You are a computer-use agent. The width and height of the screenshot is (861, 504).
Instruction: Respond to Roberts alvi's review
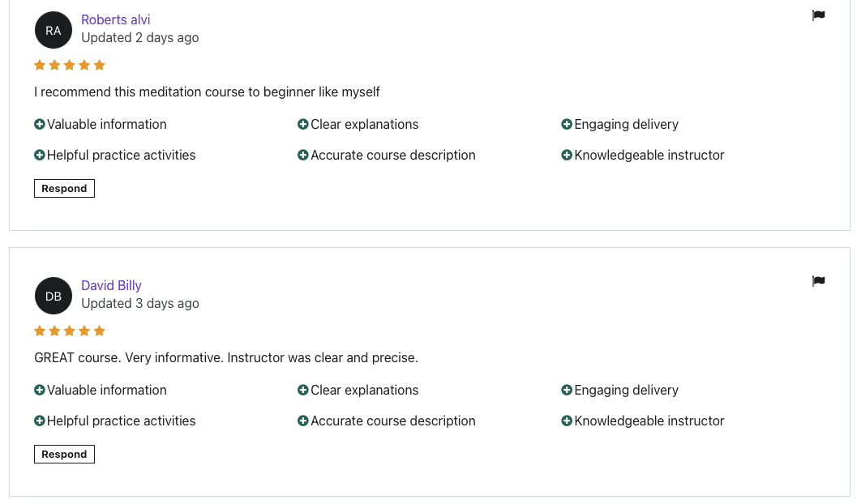click(x=64, y=189)
